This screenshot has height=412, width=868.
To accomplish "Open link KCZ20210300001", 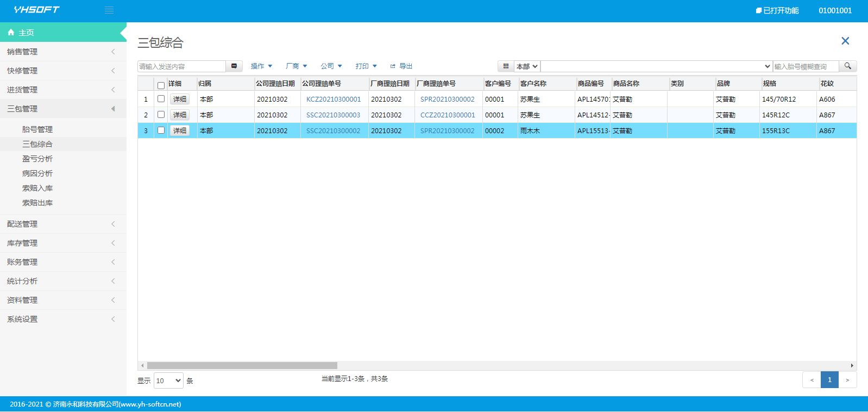I will 334,99.
